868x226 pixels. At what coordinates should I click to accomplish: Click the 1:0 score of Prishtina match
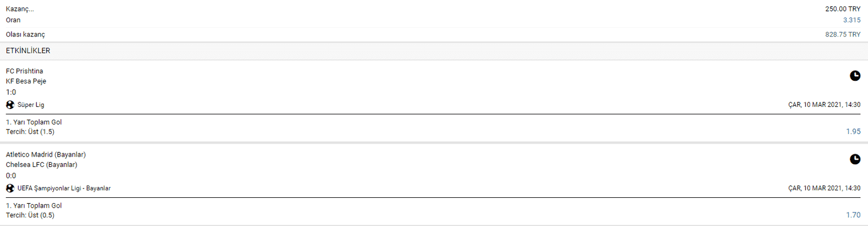(x=11, y=92)
